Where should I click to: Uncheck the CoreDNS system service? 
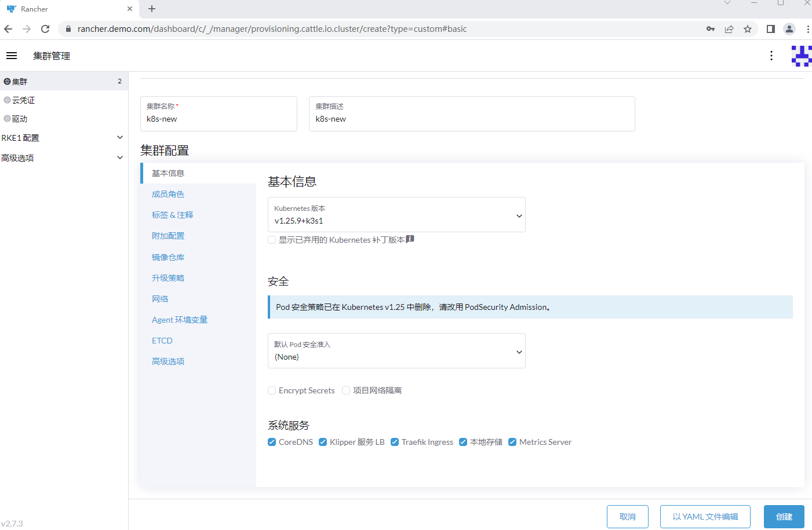point(272,442)
